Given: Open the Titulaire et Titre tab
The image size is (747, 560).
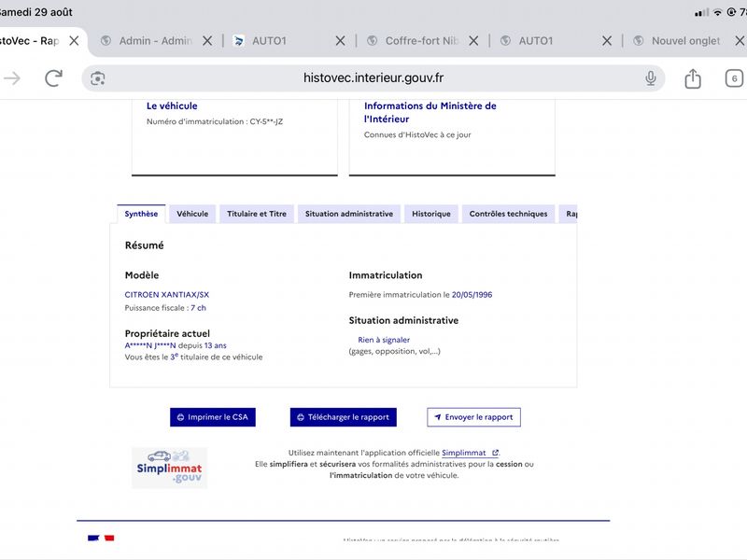Looking at the screenshot, I should pos(257,214).
